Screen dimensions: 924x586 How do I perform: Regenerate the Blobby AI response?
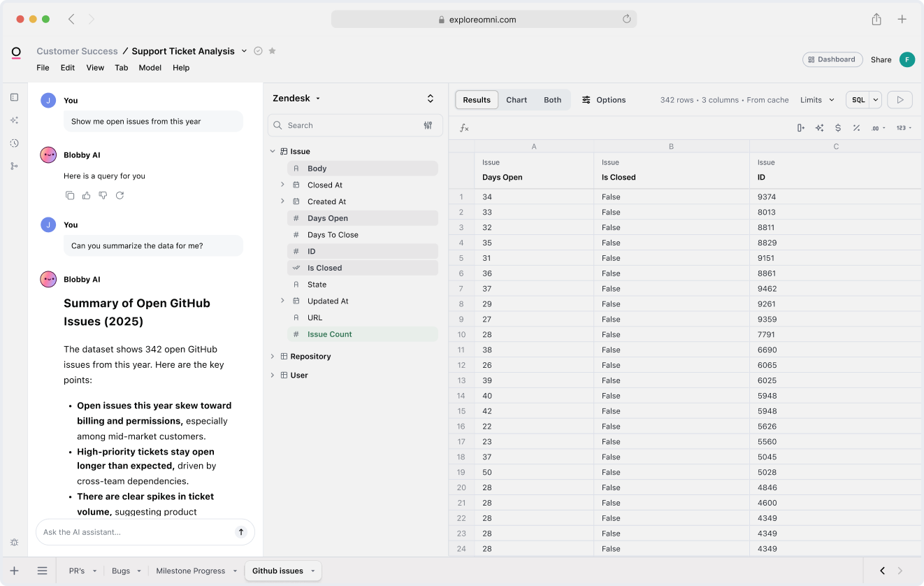120,196
